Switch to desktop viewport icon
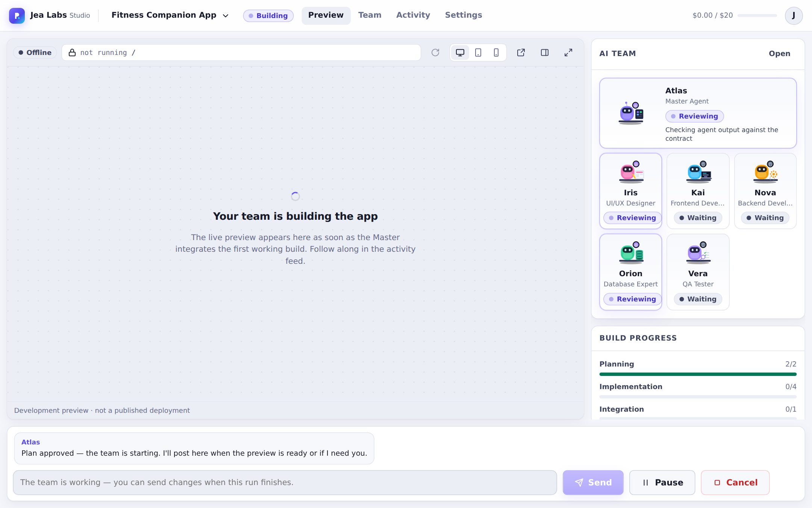The width and height of the screenshot is (812, 508). point(460,53)
